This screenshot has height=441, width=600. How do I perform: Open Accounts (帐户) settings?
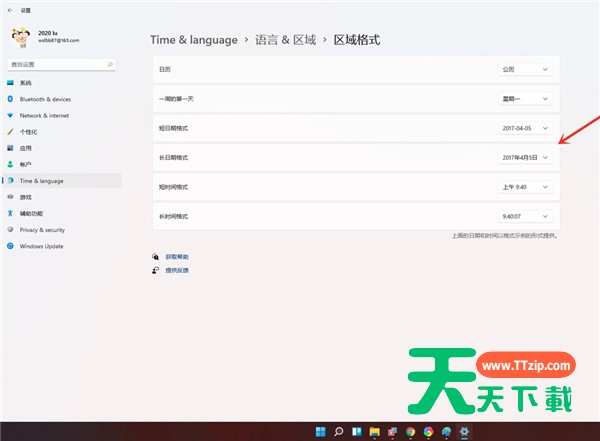click(61, 164)
